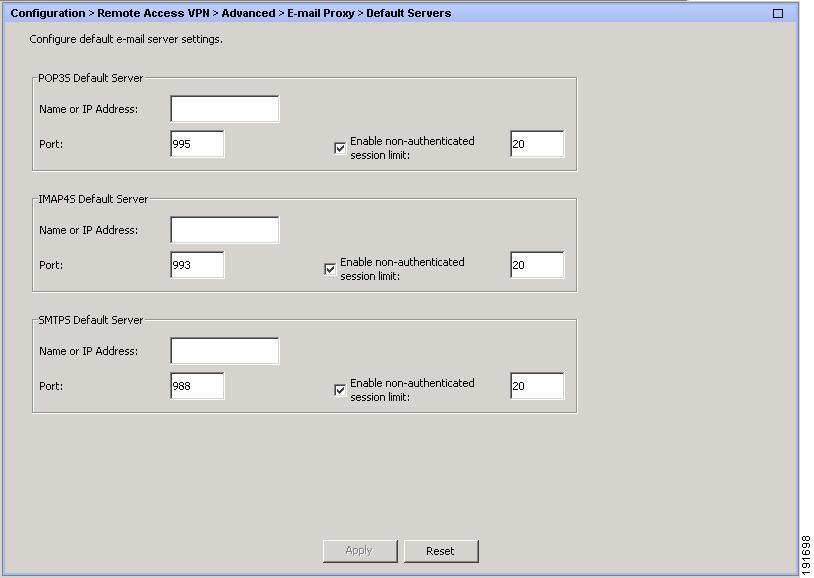Toggle SMTPS non-authenticated session limit checkbox
Image resolution: width=814 pixels, height=578 pixels.
click(340, 390)
